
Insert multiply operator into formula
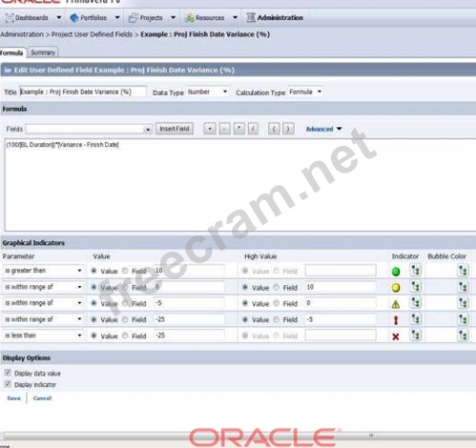click(x=239, y=129)
